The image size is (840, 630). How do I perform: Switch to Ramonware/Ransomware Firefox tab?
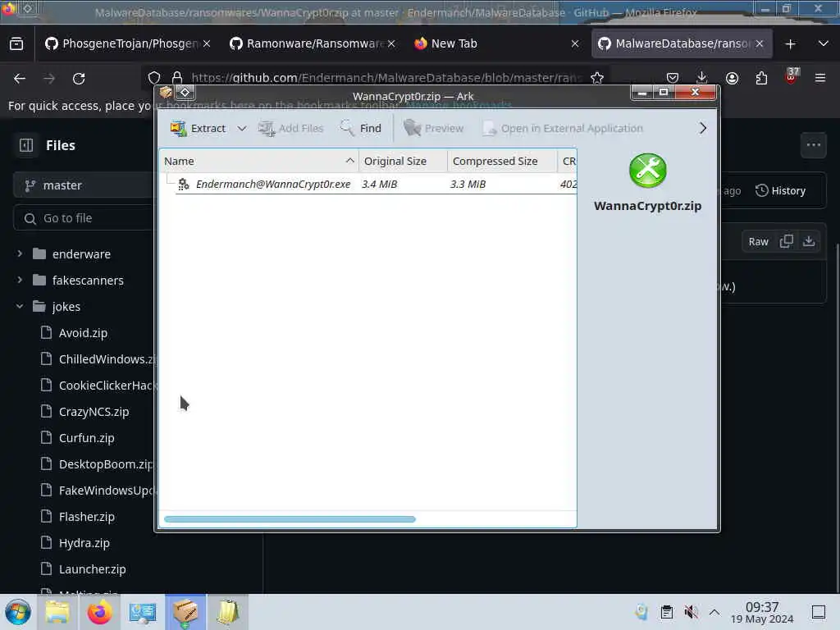click(313, 43)
